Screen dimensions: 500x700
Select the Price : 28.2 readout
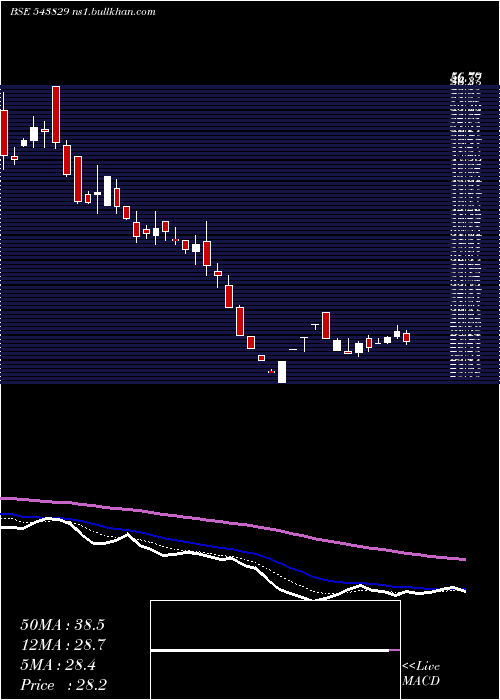[x=62, y=685]
